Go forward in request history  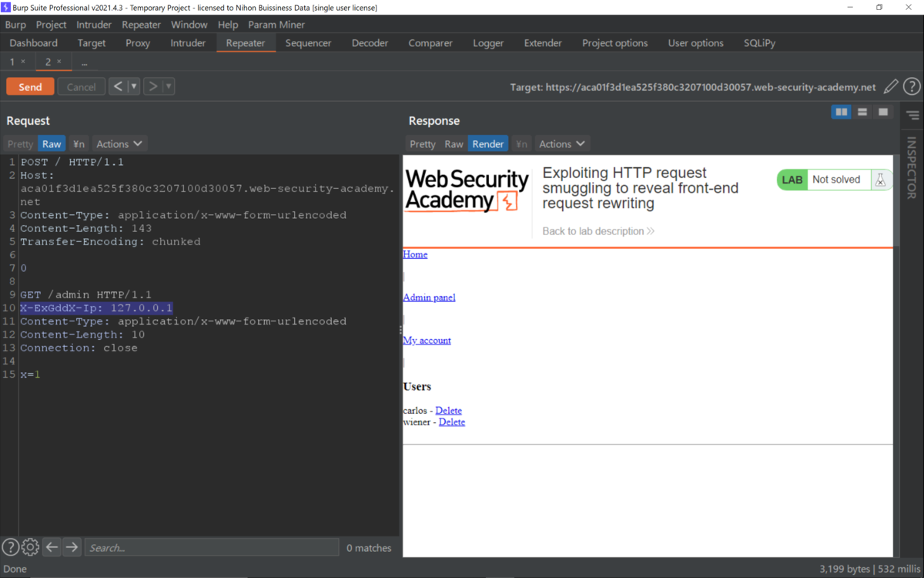click(152, 86)
